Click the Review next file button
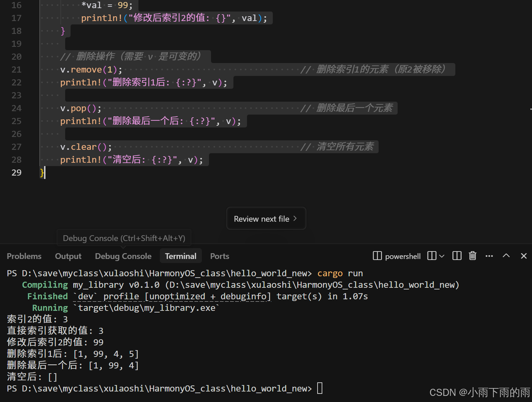532x402 pixels. point(266,219)
